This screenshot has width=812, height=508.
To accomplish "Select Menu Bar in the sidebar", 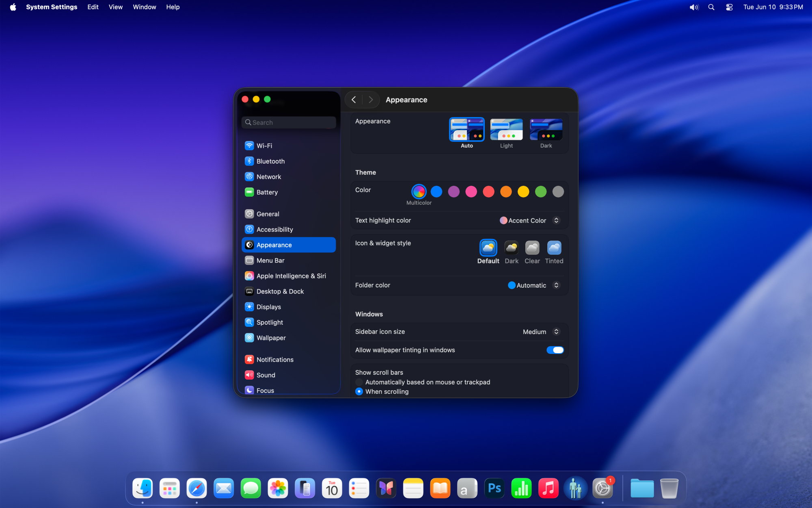I will pos(288,260).
